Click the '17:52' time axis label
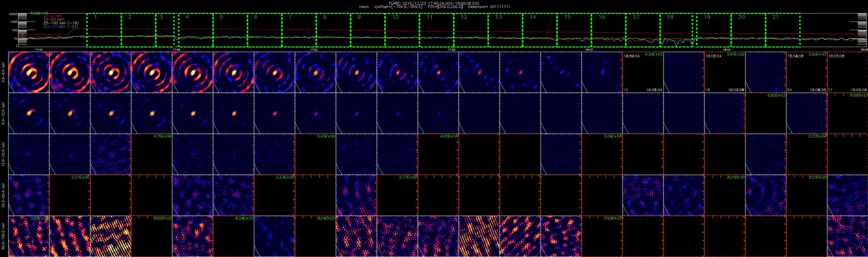This screenshot has height=257, width=868. (314, 50)
